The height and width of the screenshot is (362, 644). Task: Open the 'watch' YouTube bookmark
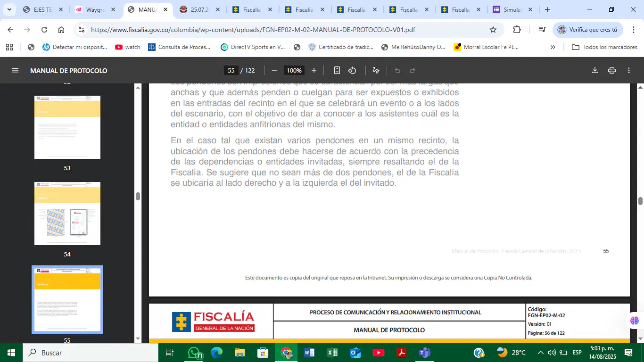[128, 47]
